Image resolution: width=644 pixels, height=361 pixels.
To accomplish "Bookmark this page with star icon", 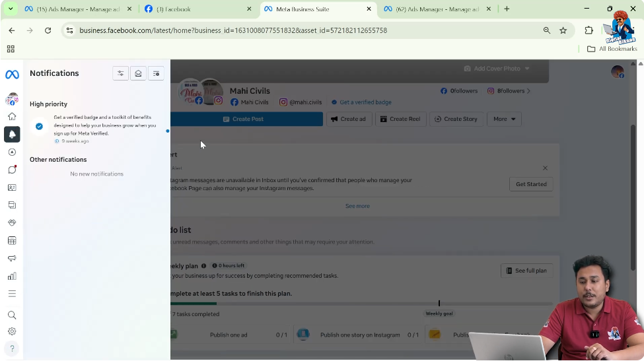I will (x=563, y=30).
